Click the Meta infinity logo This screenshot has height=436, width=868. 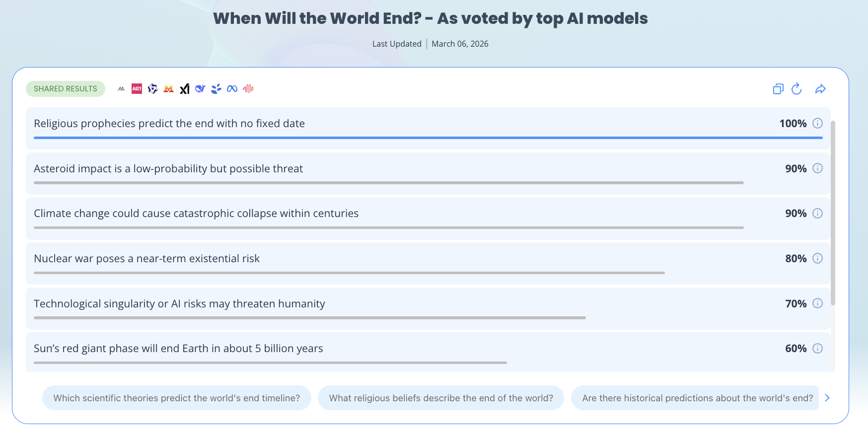tap(232, 89)
